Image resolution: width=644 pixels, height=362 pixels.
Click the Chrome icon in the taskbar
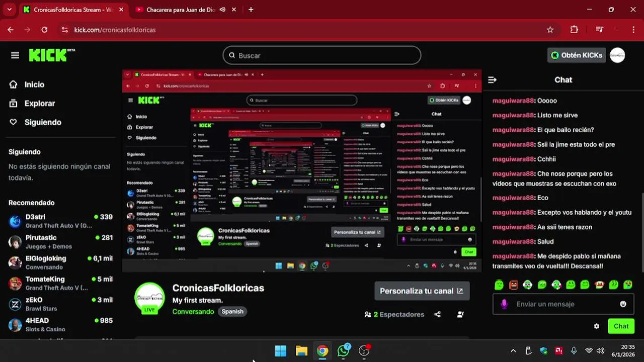click(x=323, y=351)
